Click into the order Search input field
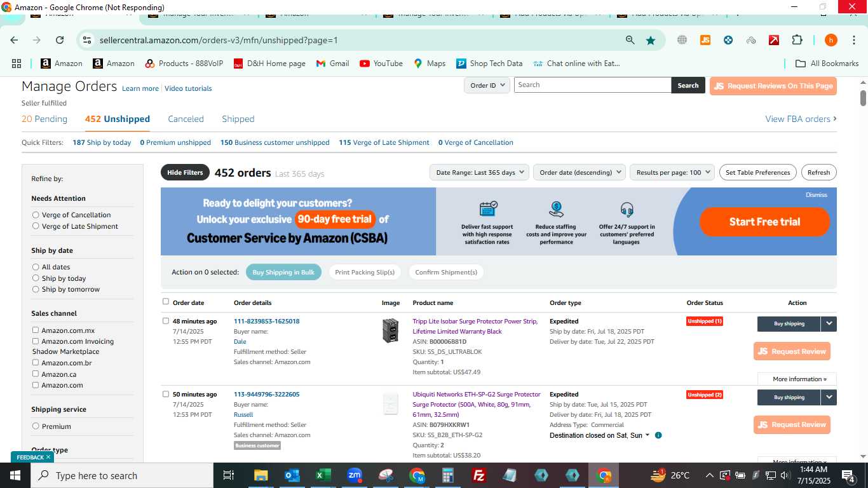 coord(592,85)
